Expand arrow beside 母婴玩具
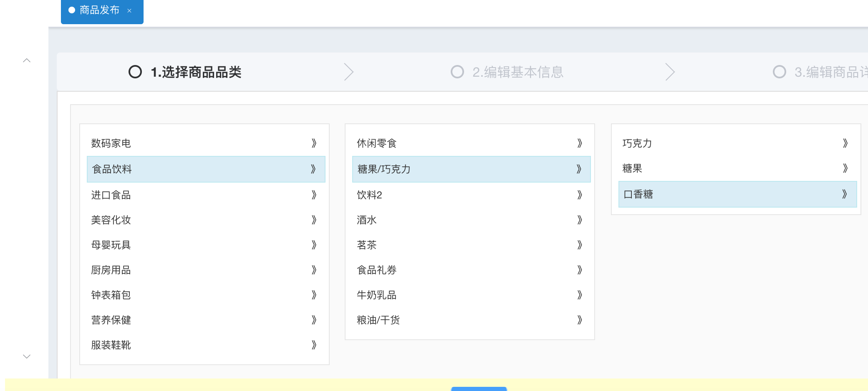Screen dimensions: 868x391 (x=314, y=245)
